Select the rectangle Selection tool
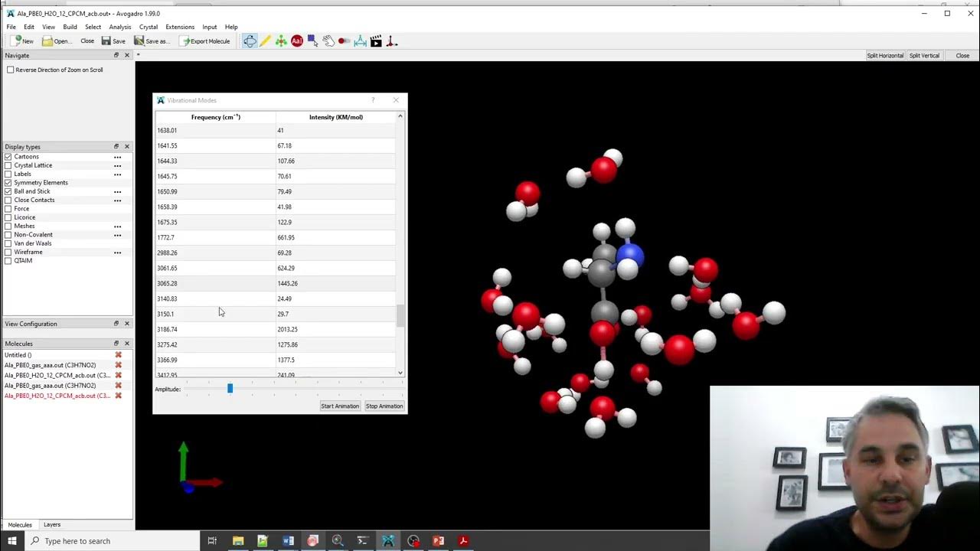 click(312, 41)
